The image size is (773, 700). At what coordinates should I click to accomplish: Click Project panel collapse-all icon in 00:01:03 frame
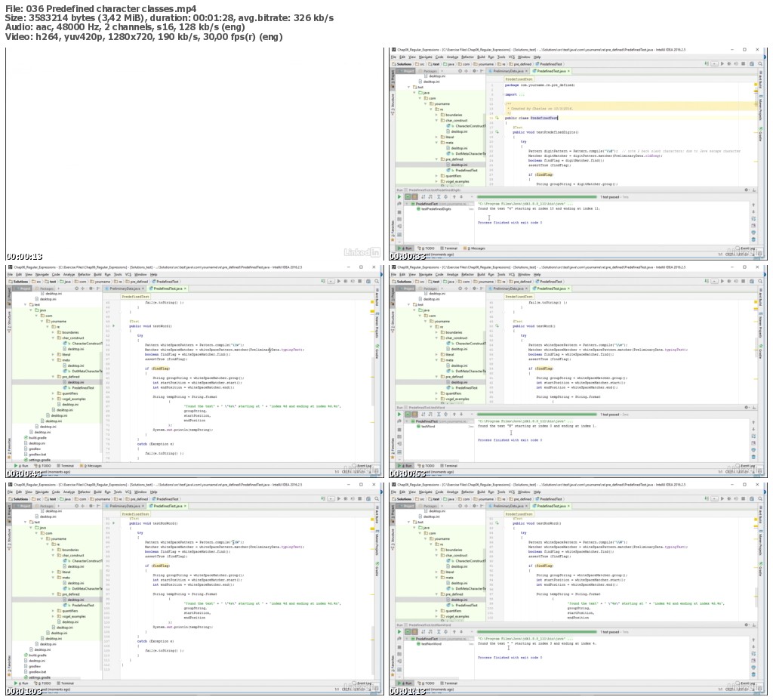pyautogui.click(x=84, y=506)
